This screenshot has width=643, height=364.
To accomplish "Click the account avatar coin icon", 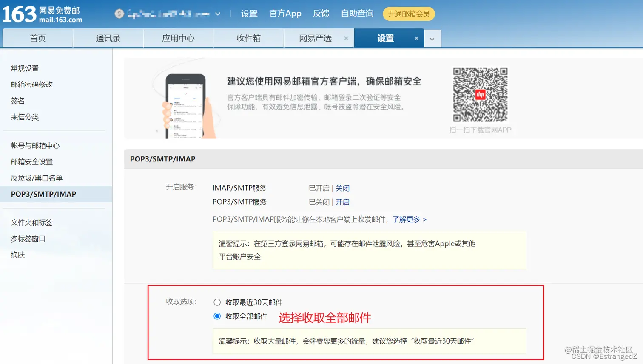I will 119,13.
